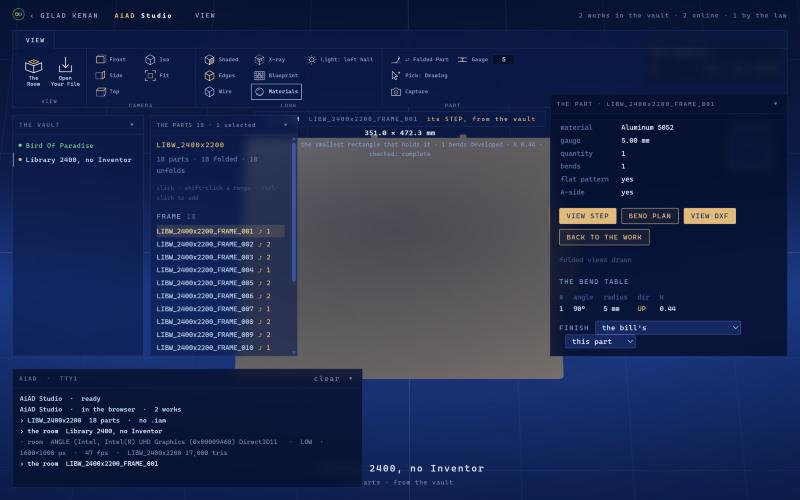Click Open Your File download icon

point(65,65)
